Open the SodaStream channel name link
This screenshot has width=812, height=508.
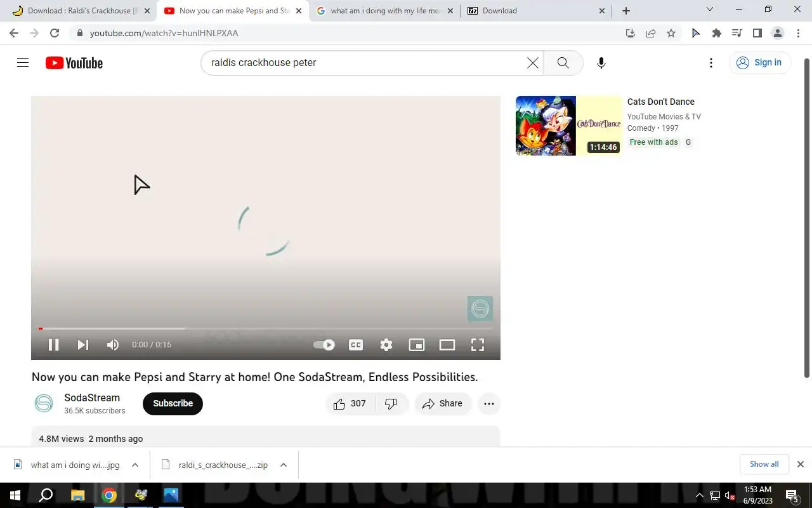coord(92,398)
